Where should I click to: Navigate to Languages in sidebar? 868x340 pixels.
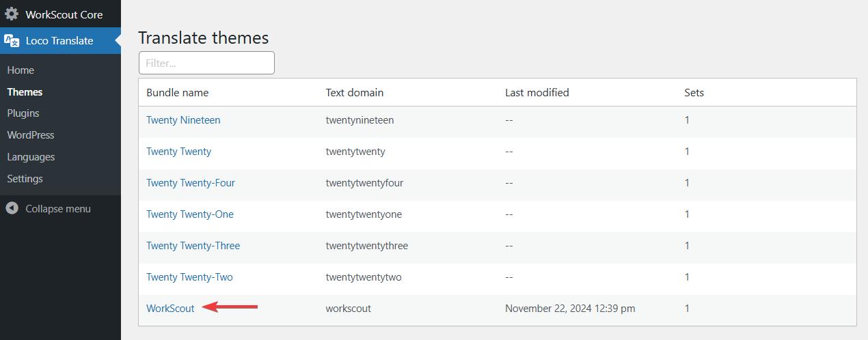coord(31,157)
